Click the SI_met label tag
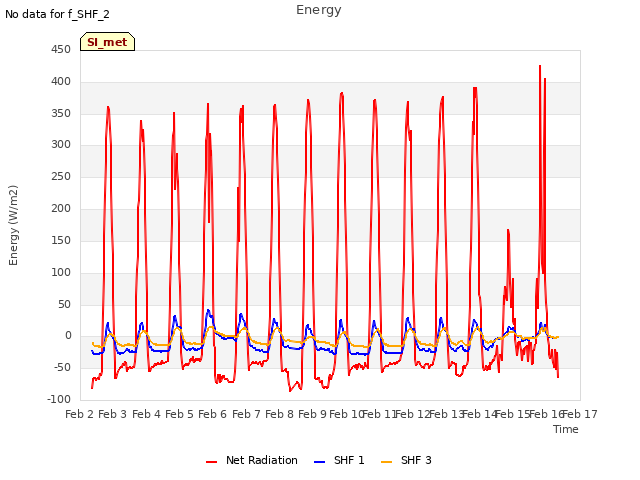The width and height of the screenshot is (640, 480). 107,42
